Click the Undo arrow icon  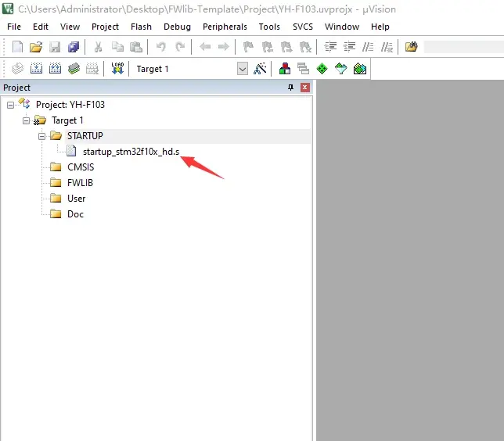pos(161,47)
